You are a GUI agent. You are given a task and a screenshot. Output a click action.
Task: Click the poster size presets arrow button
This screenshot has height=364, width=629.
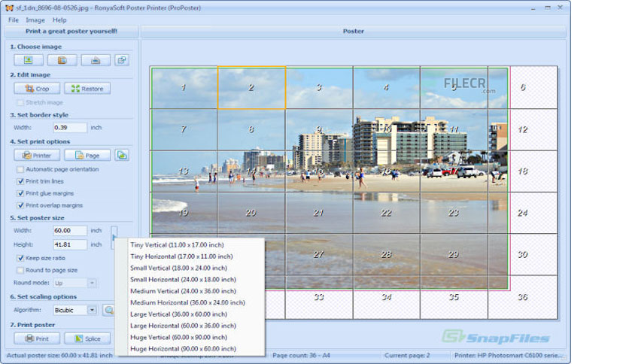click(114, 238)
